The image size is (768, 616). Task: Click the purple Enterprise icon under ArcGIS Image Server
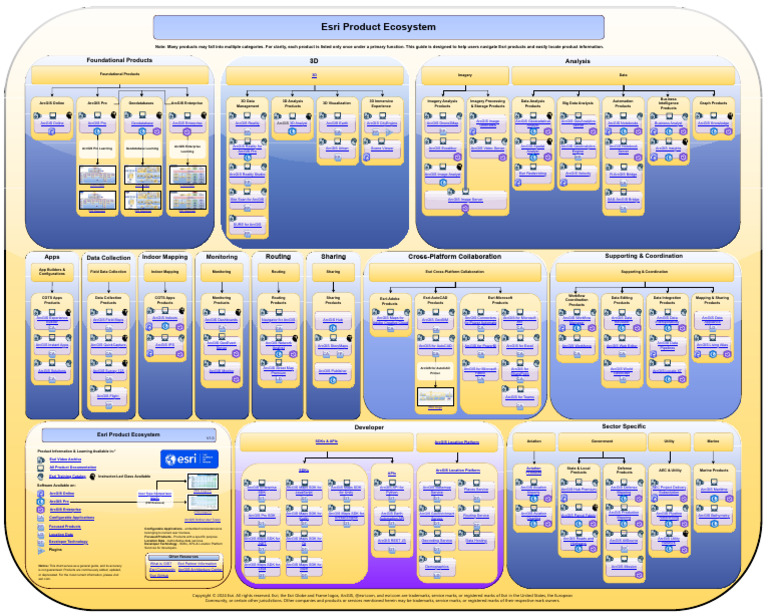(x=465, y=208)
